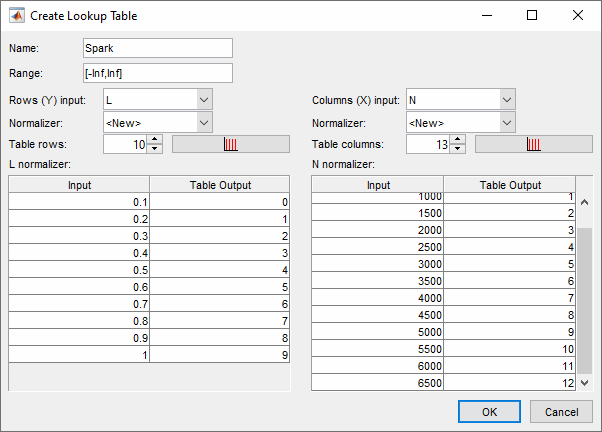Decrease Table columns with down arrow

point(458,149)
